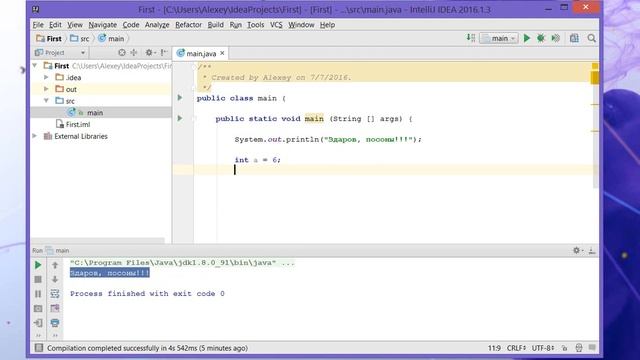The width and height of the screenshot is (640, 360).
Task: Move up the stack trace with up arrow
Action: click(55, 265)
